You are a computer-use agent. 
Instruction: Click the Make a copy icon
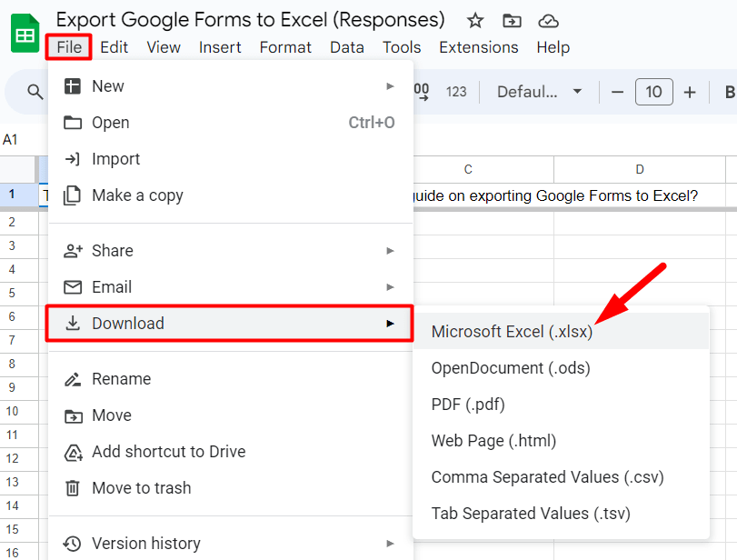(x=73, y=195)
